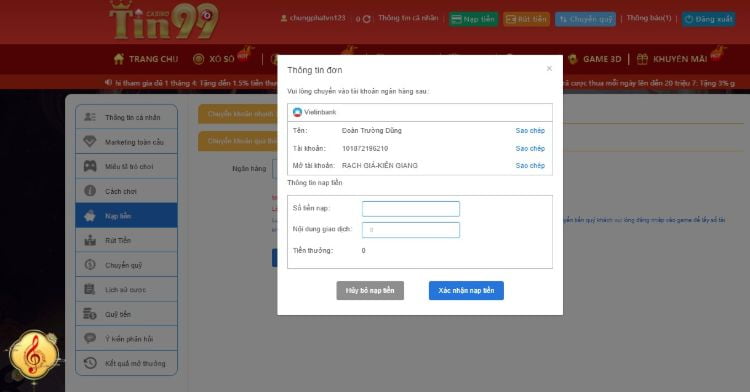Click the username chungphatvn123
The width and height of the screenshot is (750, 392).
click(x=318, y=18)
